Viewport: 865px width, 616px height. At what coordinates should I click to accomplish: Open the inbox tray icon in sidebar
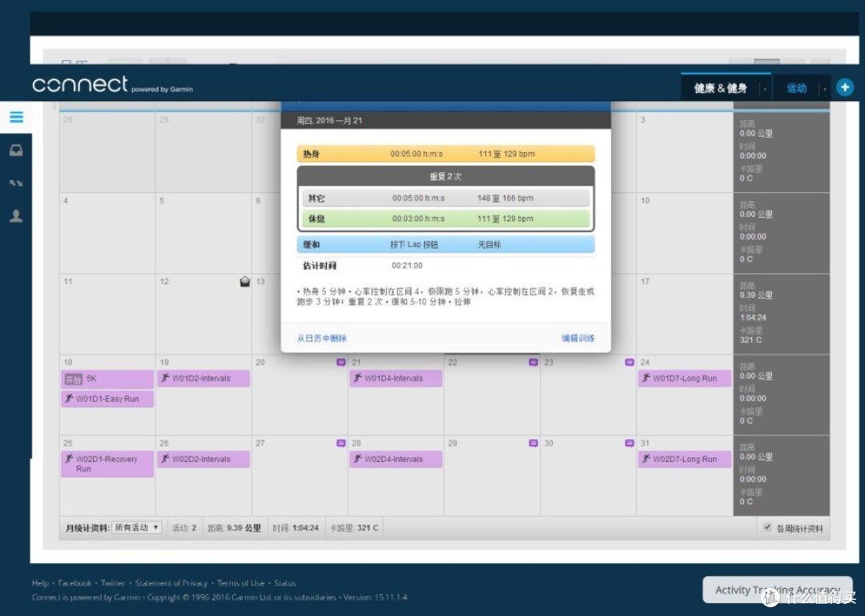point(16,150)
